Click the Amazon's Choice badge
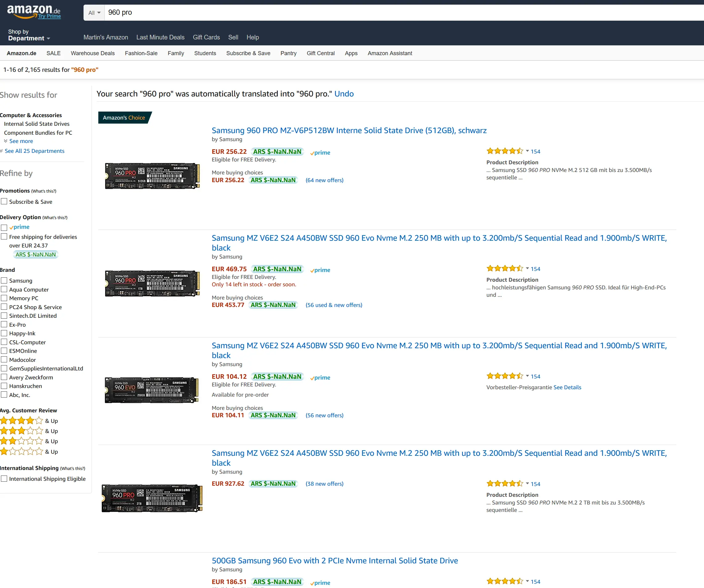 [124, 118]
